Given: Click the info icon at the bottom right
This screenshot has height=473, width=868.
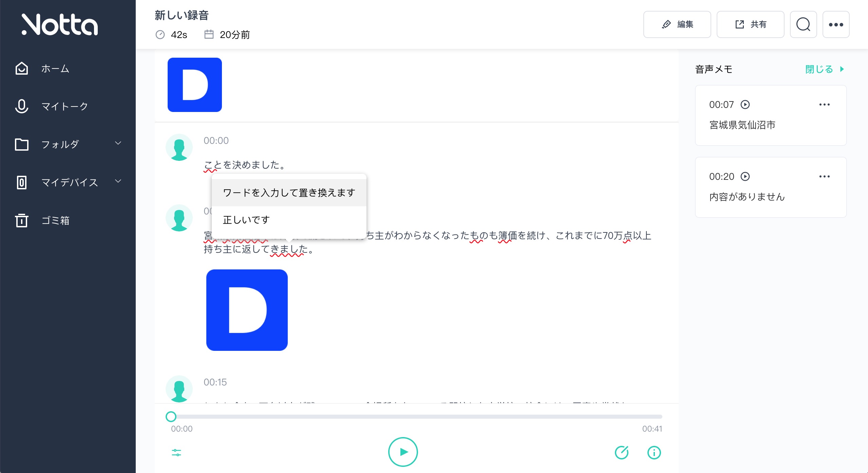Looking at the screenshot, I should pos(654,452).
